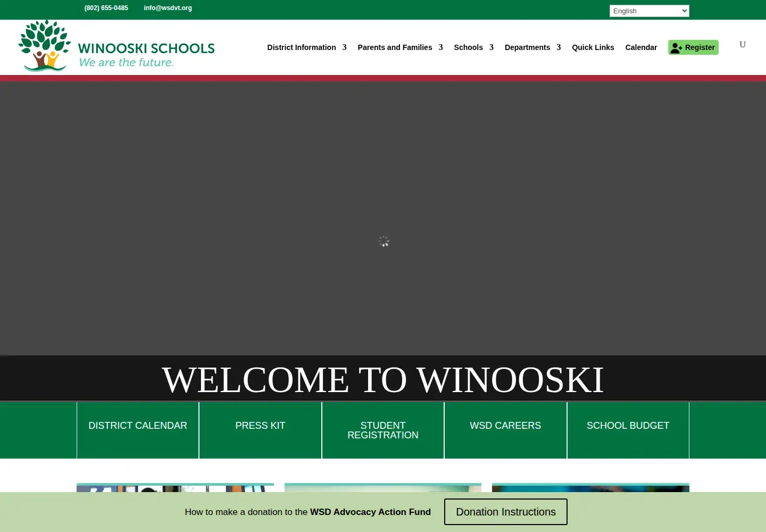Call the (802) 655-0485 phone link
The image size is (766, 532).
[106, 8]
